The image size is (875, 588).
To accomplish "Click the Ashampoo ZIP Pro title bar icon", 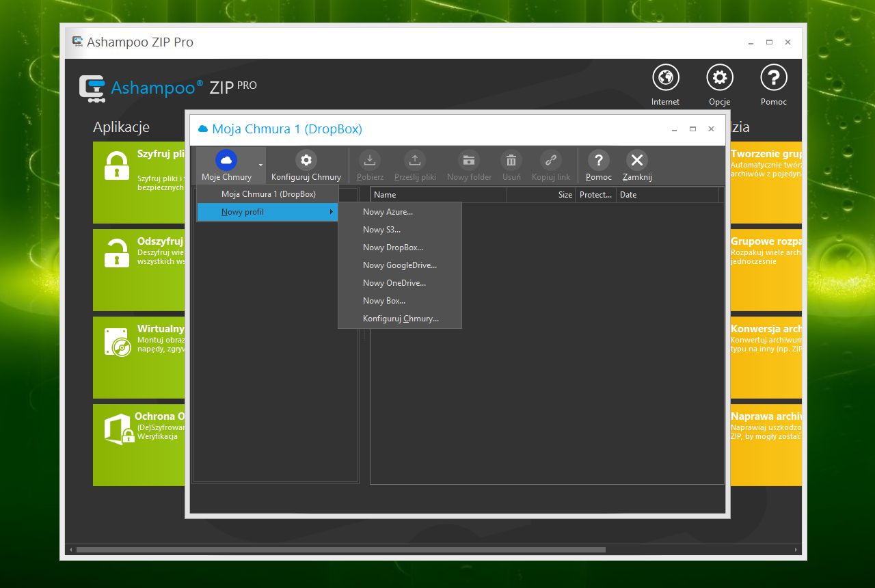I will pos(78,42).
